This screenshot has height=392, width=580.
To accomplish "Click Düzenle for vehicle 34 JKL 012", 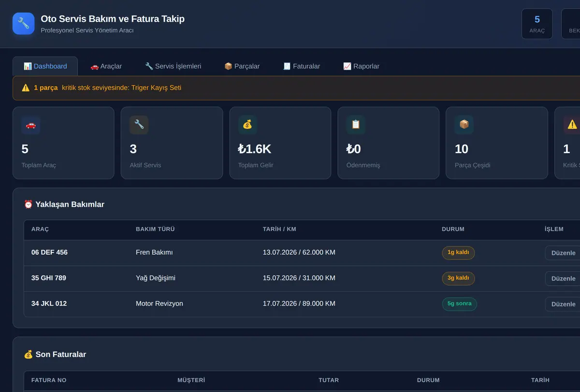I will coord(563,304).
